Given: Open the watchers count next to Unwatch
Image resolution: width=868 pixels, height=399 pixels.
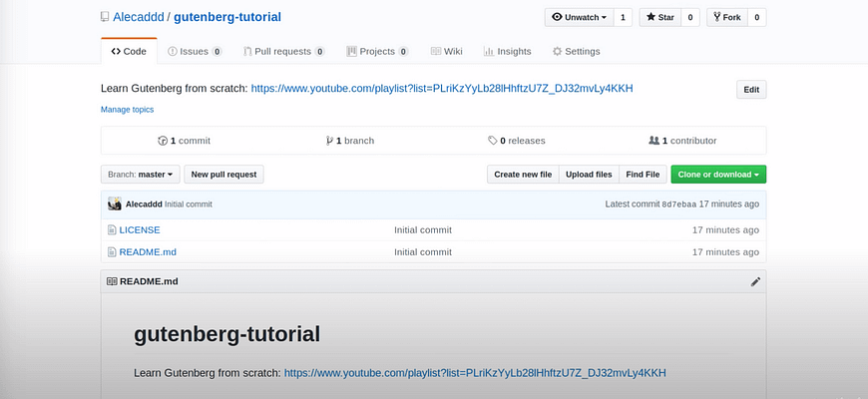Looking at the screenshot, I should pyautogui.click(x=623, y=17).
